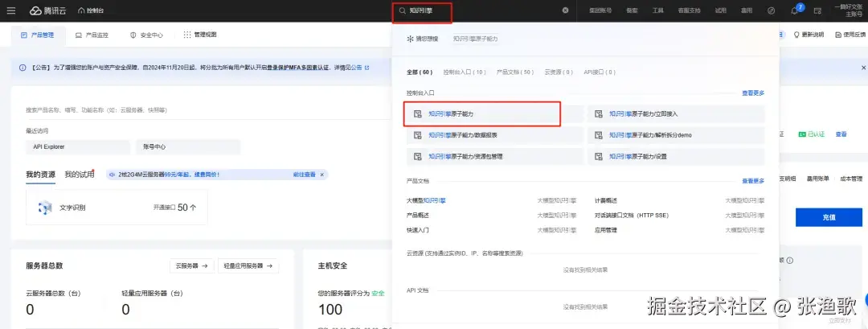Filter results by 云资源 (0)
868x329 pixels.
559,72
